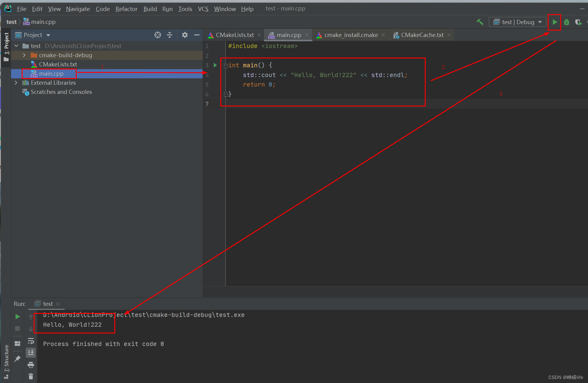Run the test configuration with the toolbar play button
Image resolution: width=588 pixels, height=383 pixels.
(x=554, y=22)
